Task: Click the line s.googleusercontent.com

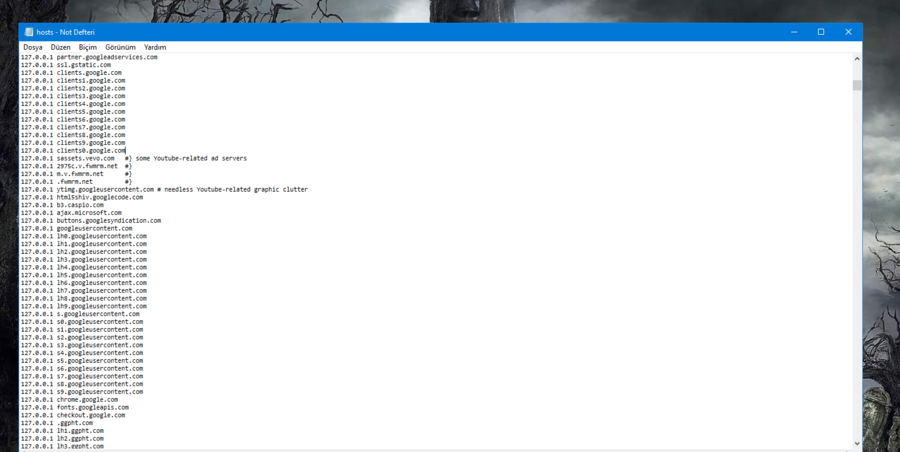Action: point(80,314)
